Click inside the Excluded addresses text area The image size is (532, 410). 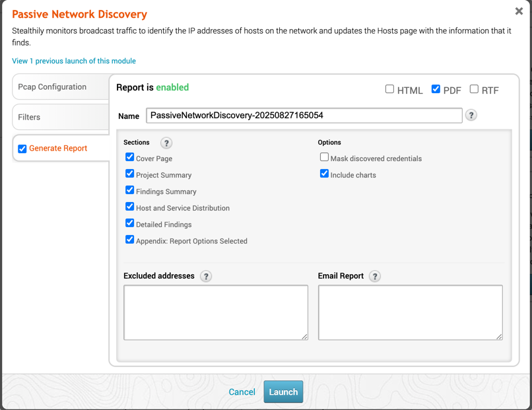pos(216,312)
